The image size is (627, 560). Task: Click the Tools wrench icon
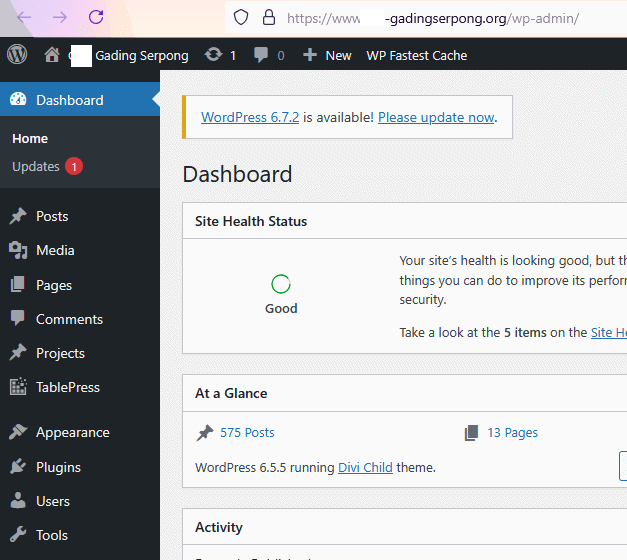pos(18,534)
